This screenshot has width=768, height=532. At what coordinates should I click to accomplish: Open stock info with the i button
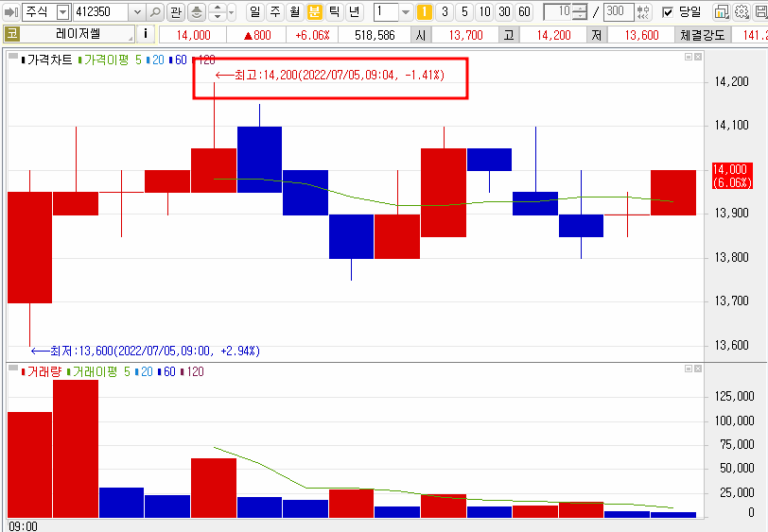pos(146,34)
